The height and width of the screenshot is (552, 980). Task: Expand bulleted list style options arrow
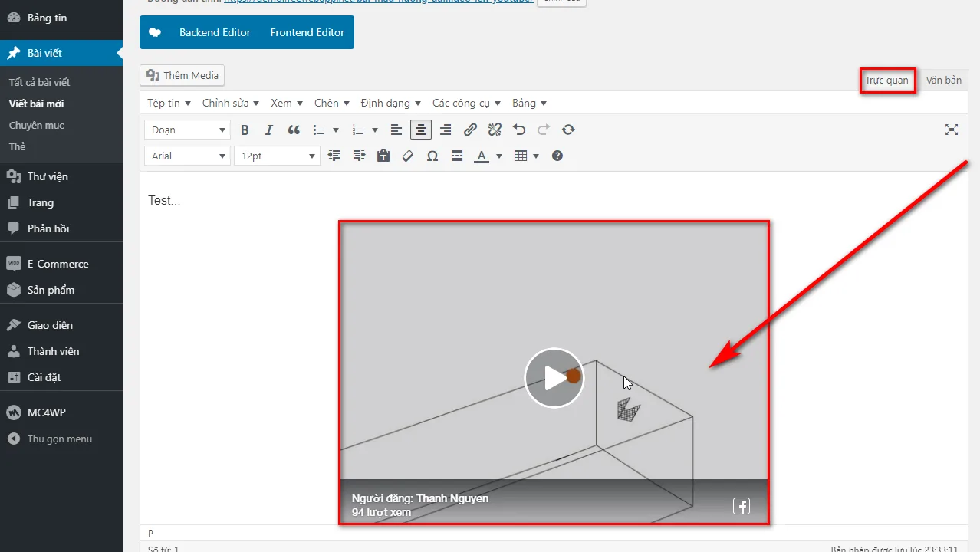[336, 130]
